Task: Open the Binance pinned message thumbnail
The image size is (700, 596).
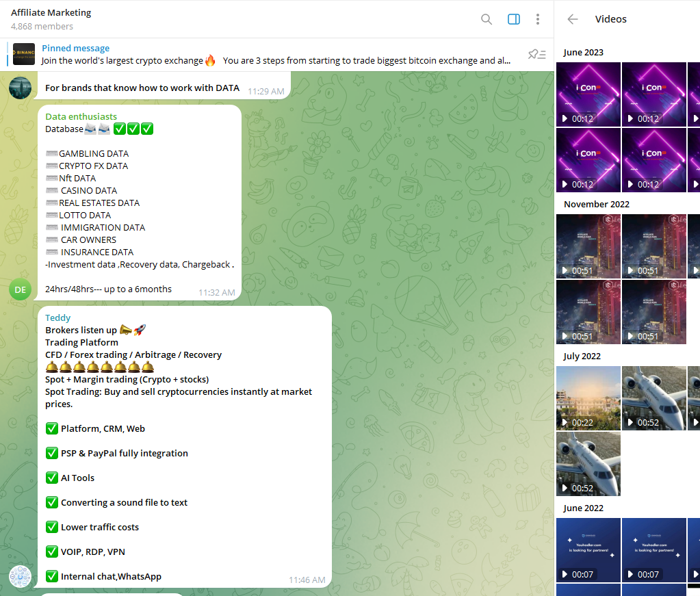Action: (24, 55)
